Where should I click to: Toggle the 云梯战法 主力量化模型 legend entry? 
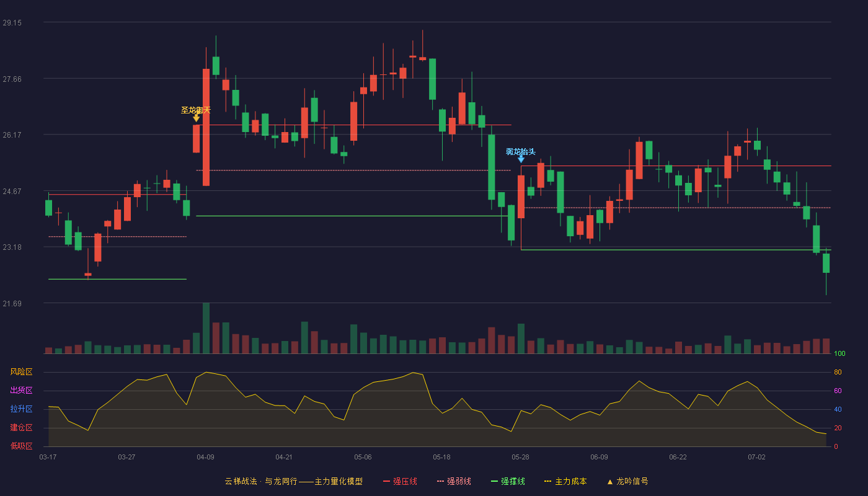[x=293, y=481]
